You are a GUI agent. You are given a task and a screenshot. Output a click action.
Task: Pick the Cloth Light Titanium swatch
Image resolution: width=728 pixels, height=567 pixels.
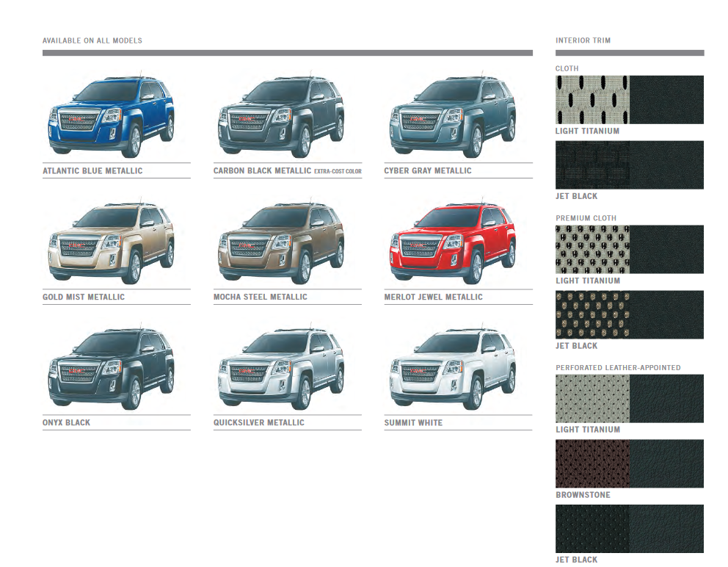pyautogui.click(x=630, y=100)
